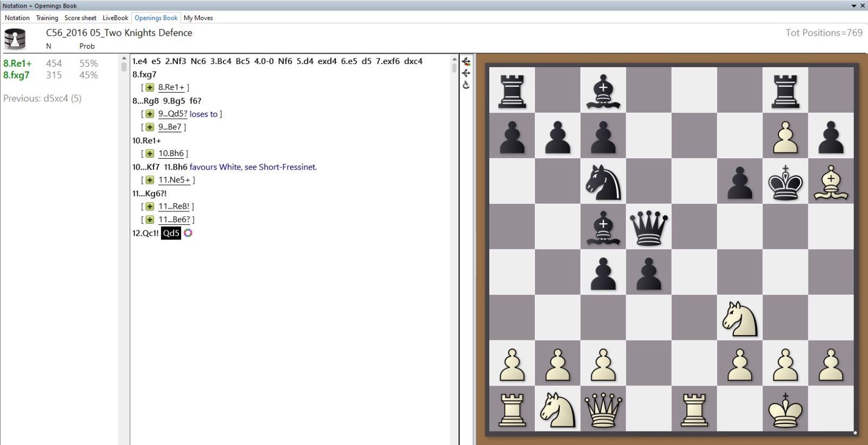Screen dimensions: 868x445
Task: Select book move 8.Re1+ in the move list
Action: [17, 63]
